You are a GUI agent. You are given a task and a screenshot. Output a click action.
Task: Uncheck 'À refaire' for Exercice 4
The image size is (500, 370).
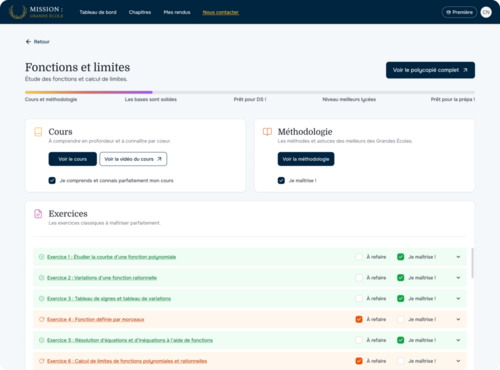pos(359,319)
